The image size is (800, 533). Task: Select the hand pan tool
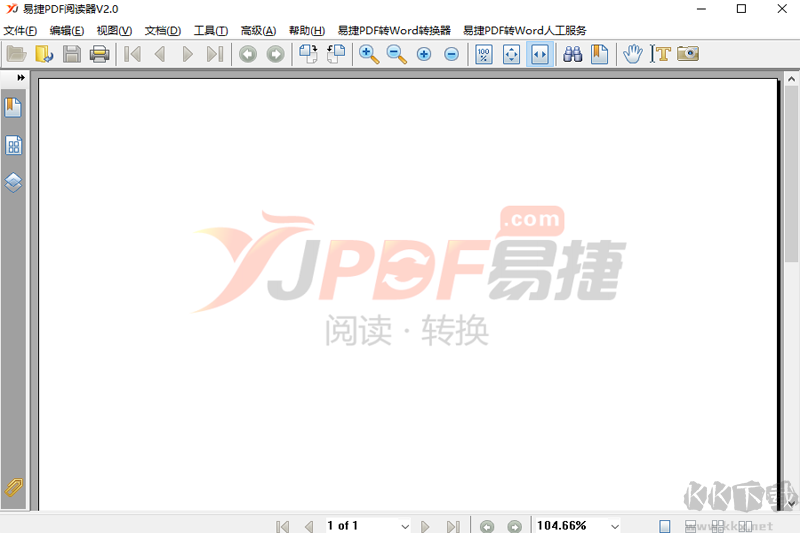pos(633,54)
